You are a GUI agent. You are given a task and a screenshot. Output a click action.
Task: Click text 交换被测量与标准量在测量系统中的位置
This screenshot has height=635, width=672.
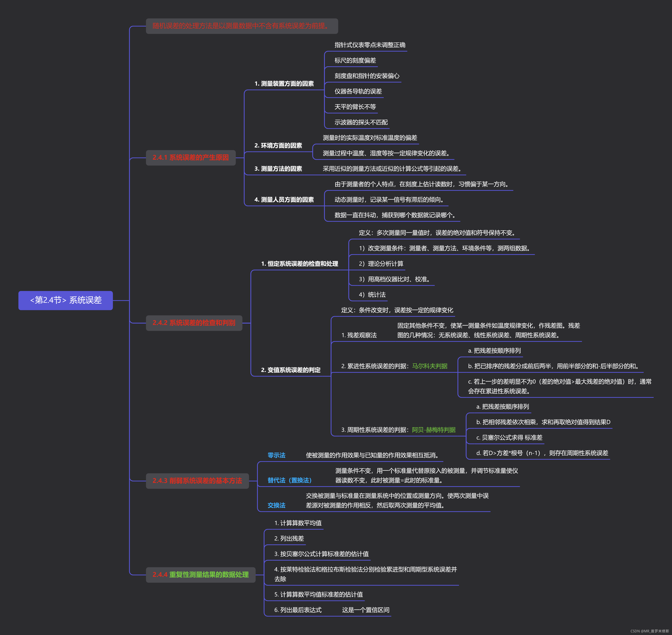pos(397,501)
